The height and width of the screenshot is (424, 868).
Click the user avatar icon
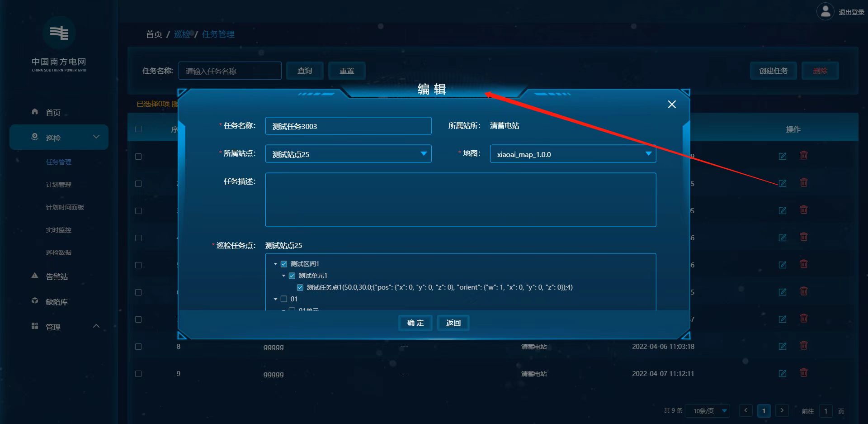tap(826, 11)
